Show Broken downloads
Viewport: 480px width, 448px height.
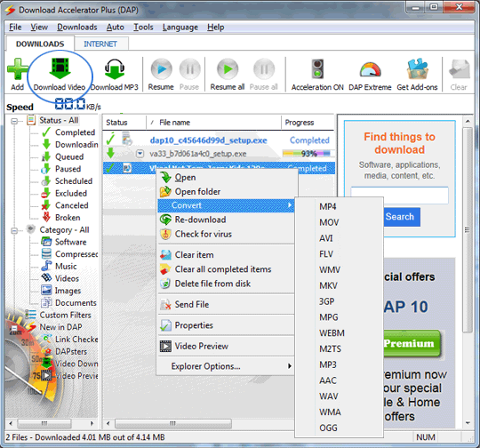(68, 218)
